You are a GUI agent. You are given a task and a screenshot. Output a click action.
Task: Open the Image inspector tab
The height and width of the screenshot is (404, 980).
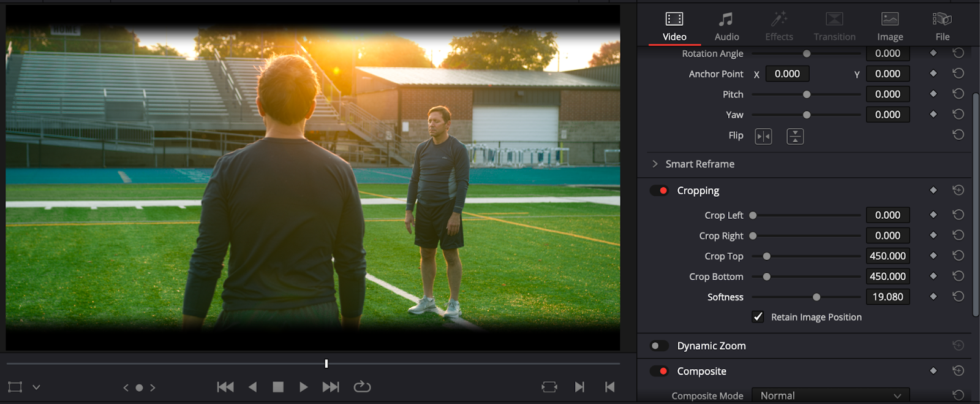pyautogui.click(x=890, y=27)
